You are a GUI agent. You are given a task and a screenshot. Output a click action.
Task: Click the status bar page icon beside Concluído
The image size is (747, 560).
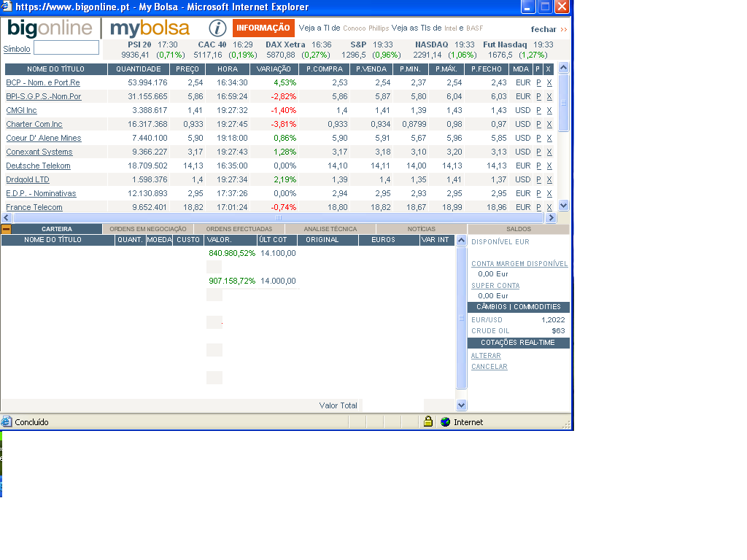tap(7, 422)
